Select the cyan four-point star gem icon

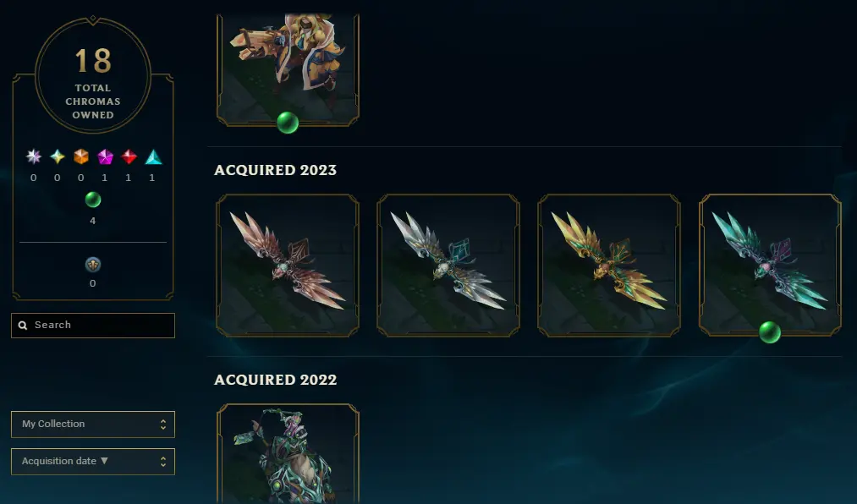[58, 156]
